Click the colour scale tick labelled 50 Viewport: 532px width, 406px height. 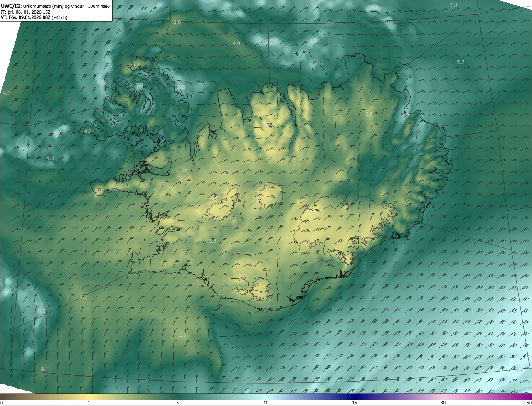(529, 403)
